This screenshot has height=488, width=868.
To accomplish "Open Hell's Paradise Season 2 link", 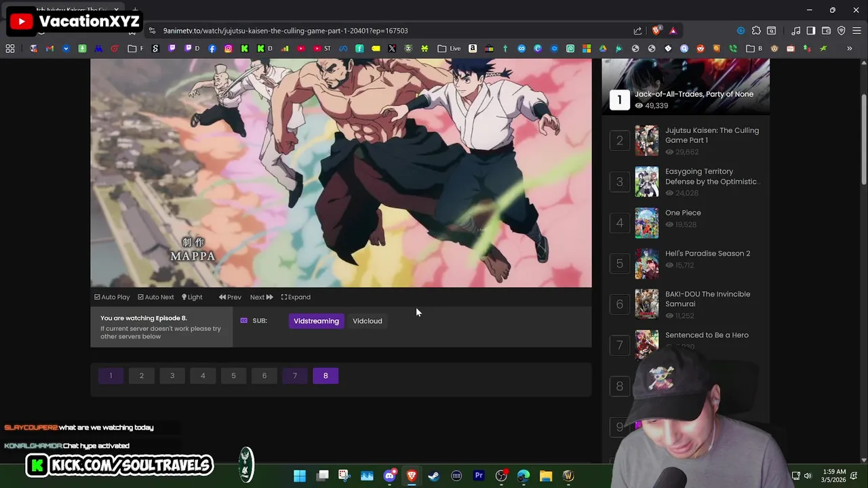I will click(x=707, y=253).
